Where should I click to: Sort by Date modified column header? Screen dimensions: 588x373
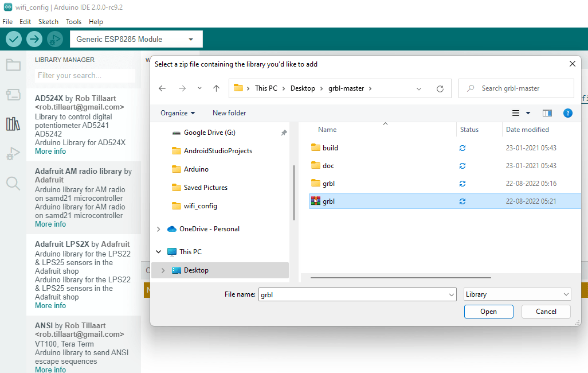527,130
